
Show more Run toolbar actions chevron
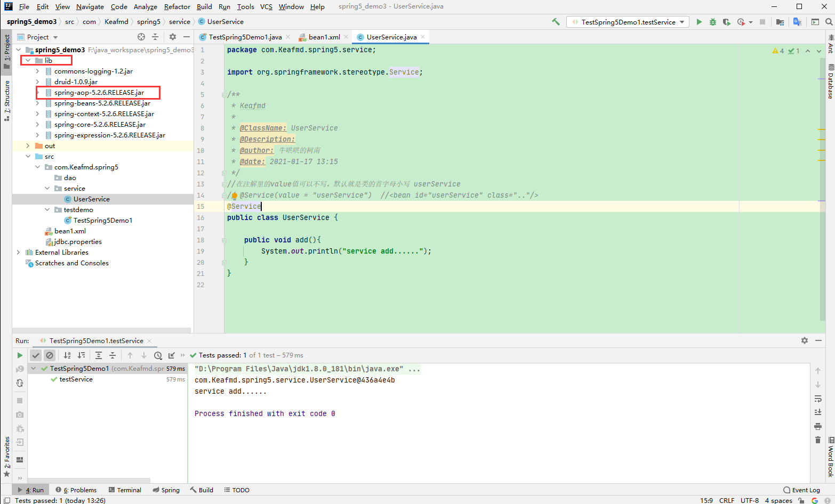point(183,355)
